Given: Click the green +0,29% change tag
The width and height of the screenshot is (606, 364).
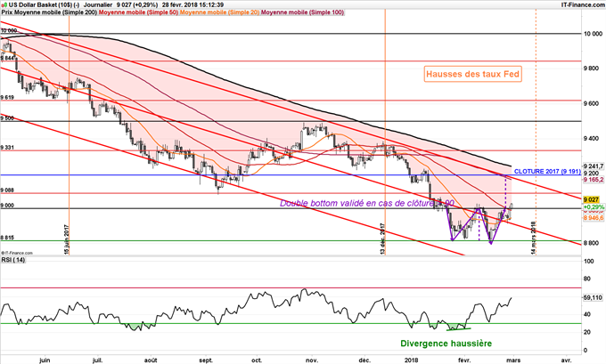Looking at the screenshot, I should coord(594,206).
